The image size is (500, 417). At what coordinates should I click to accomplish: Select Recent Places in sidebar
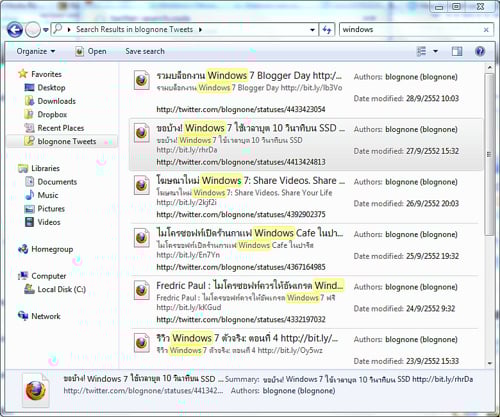click(60, 128)
